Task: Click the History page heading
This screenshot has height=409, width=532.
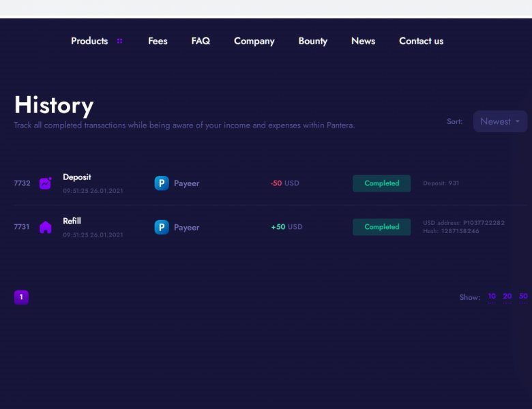Action: [54, 105]
